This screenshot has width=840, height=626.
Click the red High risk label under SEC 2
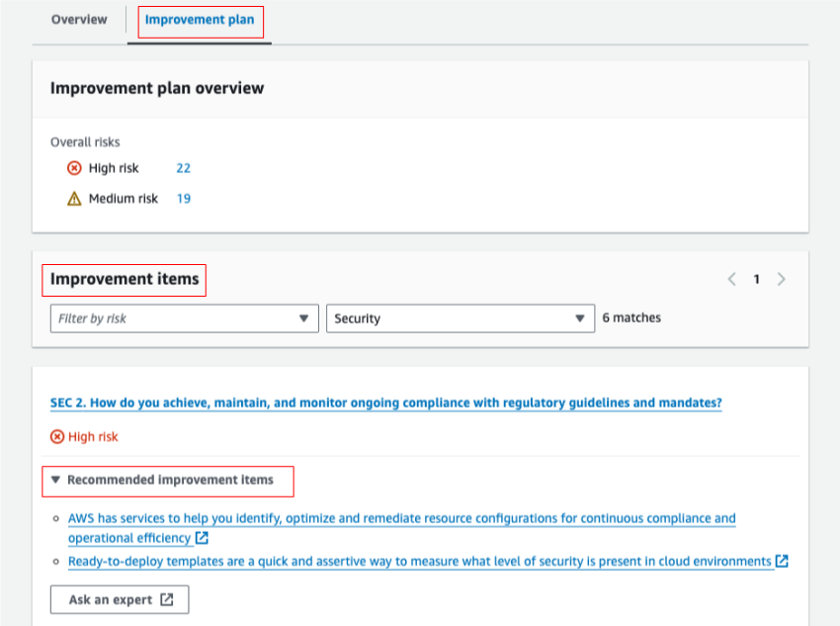click(93, 437)
